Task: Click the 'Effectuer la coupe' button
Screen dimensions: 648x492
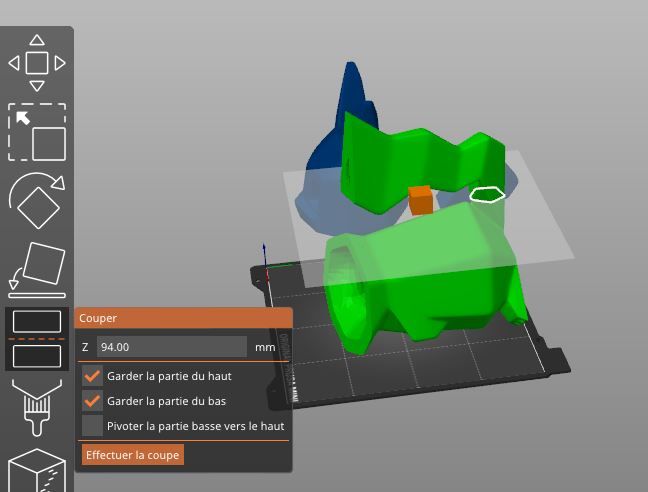Action: tap(133, 455)
